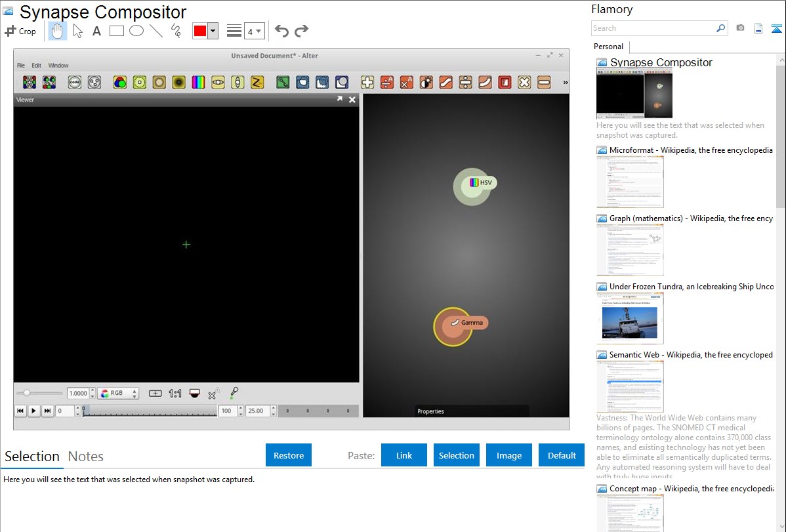Toggle the X alpha viewer icon
Image resolution: width=786 pixels, height=532 pixels.
coord(213,394)
